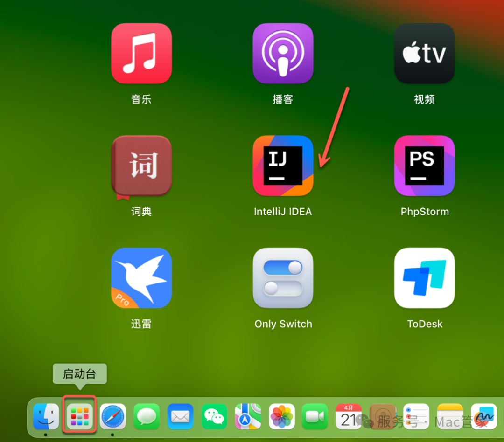504x442 pixels.
Task: Open the Only Switch app
Action: (283, 278)
